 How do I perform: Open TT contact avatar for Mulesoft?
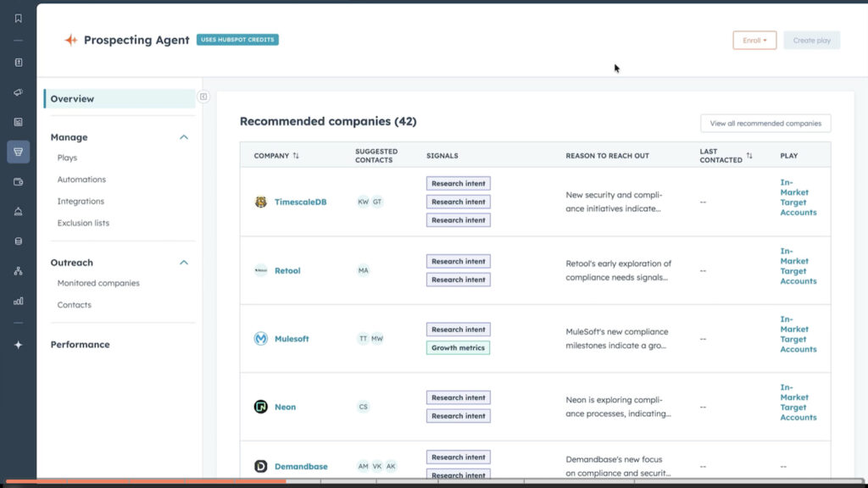[x=363, y=339]
